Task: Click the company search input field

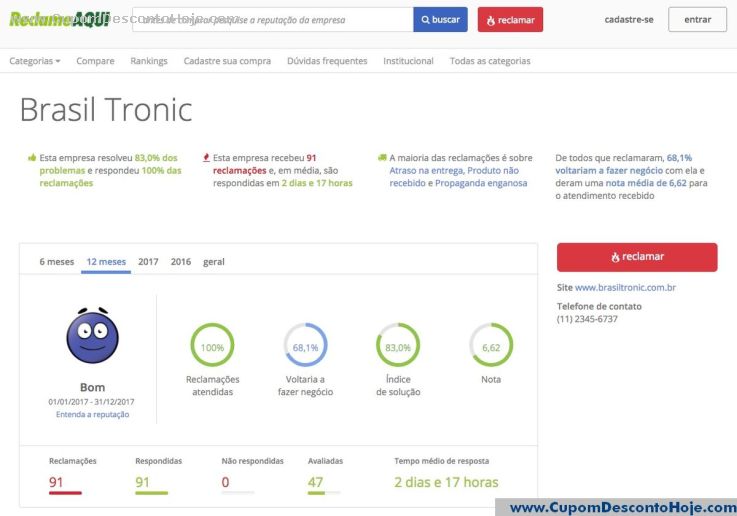Action: pyautogui.click(x=273, y=20)
